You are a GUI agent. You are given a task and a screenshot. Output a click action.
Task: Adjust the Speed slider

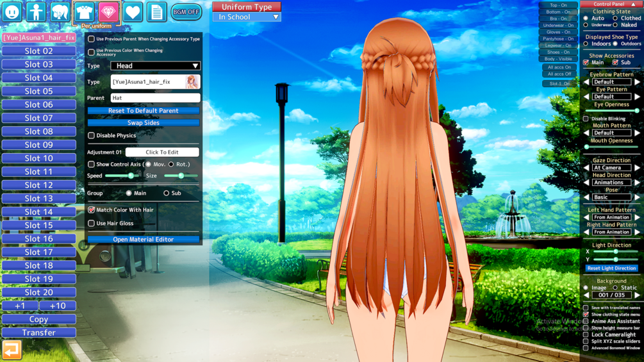point(122,176)
